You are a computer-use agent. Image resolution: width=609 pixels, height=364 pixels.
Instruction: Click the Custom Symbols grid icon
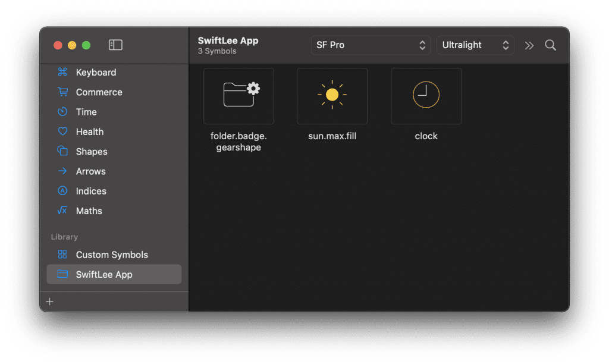click(x=62, y=255)
